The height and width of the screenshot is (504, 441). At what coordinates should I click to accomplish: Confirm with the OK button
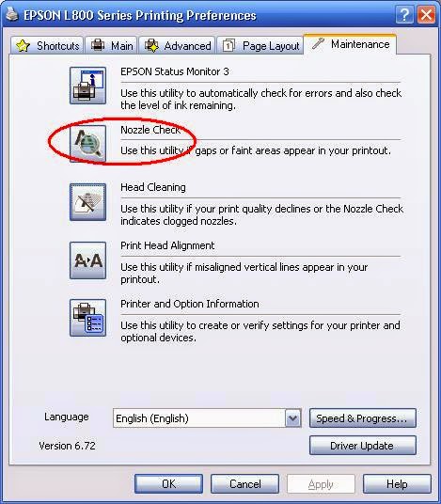[x=168, y=483]
